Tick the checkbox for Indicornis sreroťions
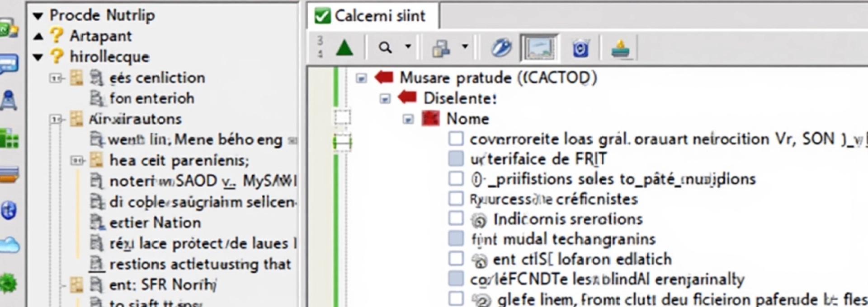 click(456, 218)
